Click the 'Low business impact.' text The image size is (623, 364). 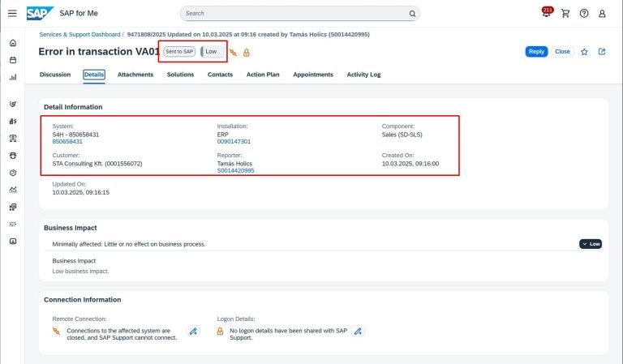[80, 271]
